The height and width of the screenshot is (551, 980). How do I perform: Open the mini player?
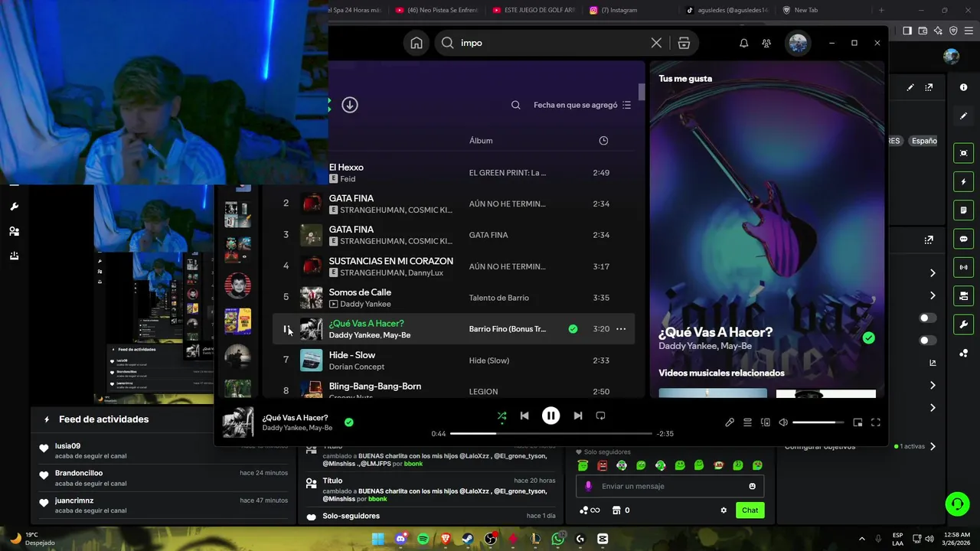[857, 422]
